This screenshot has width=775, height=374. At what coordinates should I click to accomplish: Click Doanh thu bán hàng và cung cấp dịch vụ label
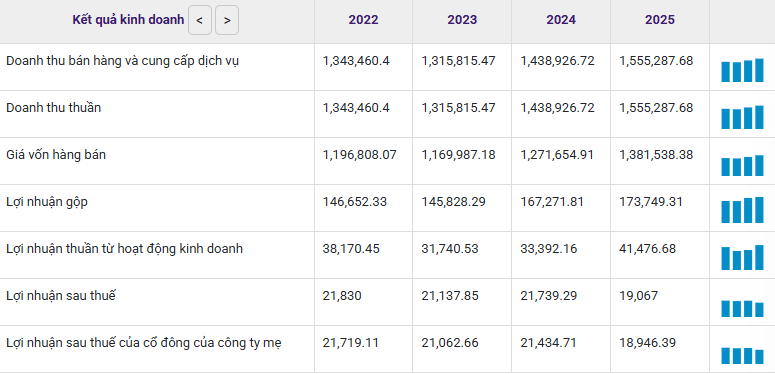(x=123, y=61)
